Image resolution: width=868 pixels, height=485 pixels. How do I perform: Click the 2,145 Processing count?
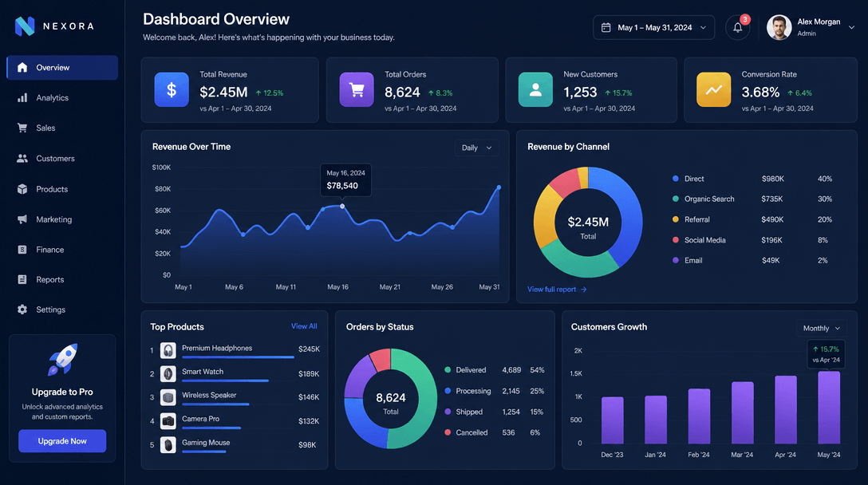[511, 391]
